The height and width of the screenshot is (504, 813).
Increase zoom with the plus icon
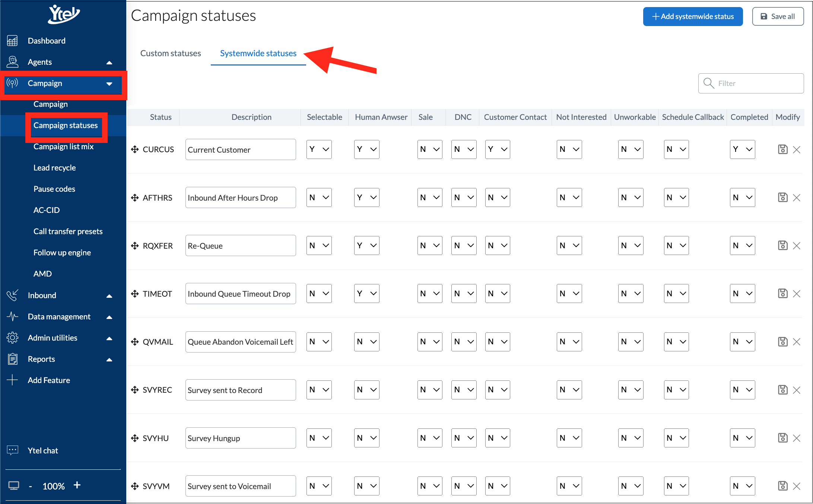tap(77, 485)
